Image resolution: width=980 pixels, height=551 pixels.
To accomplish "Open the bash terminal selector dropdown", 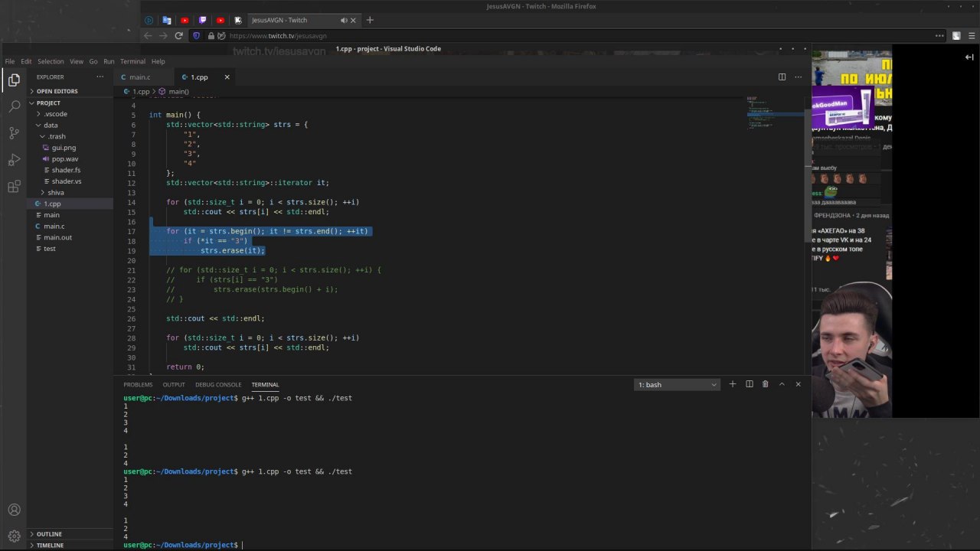I will click(677, 385).
